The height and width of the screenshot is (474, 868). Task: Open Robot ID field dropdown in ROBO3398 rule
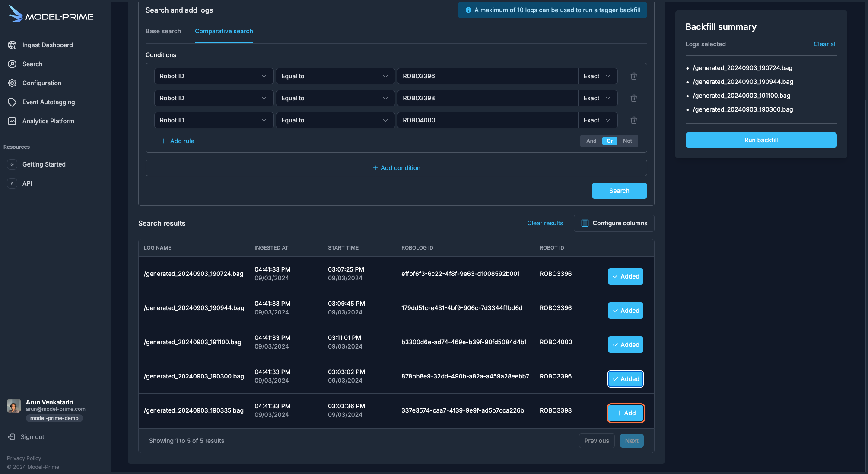(214, 98)
